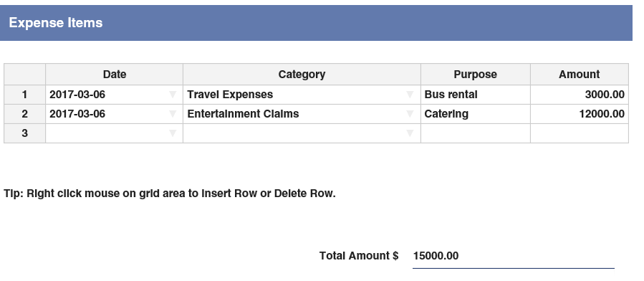Viewport: 644px width, 281px height.
Task: Click the Date column header
Action: tap(114, 75)
